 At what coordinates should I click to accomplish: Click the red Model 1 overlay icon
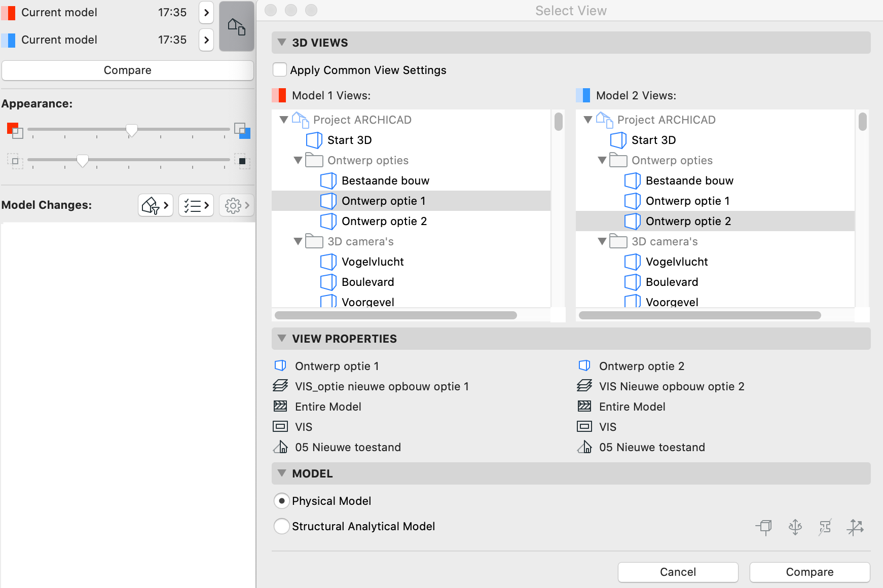[x=15, y=130]
